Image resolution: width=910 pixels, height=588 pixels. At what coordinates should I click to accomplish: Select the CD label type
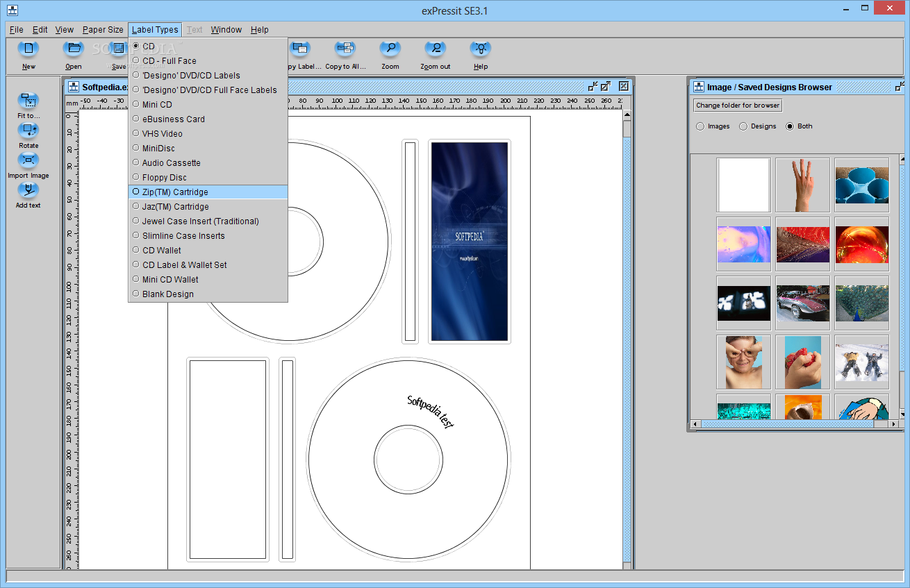pos(208,47)
